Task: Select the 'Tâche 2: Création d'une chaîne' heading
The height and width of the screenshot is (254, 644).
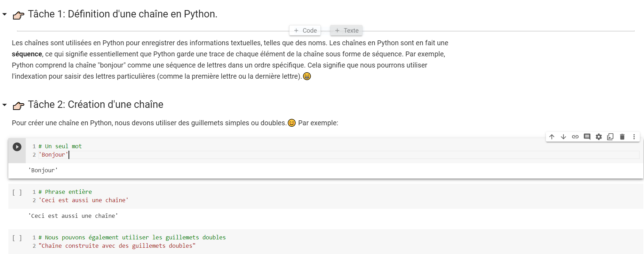Action: pos(96,105)
